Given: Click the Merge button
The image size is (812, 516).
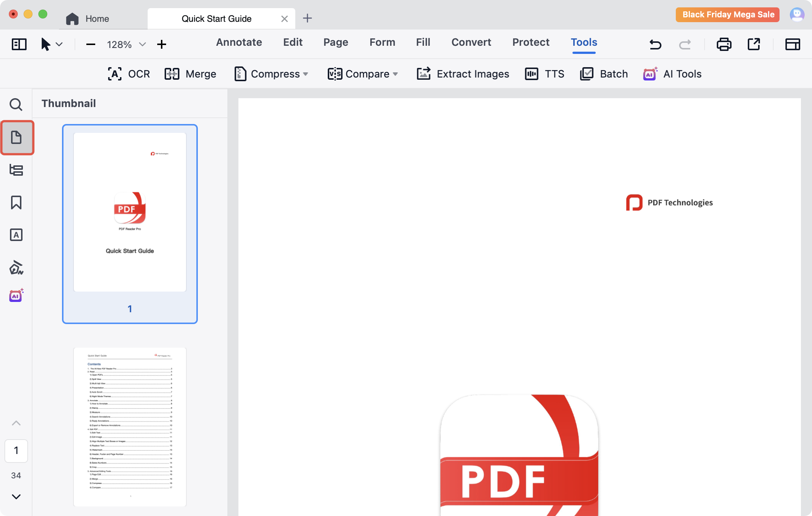Looking at the screenshot, I should click(190, 74).
